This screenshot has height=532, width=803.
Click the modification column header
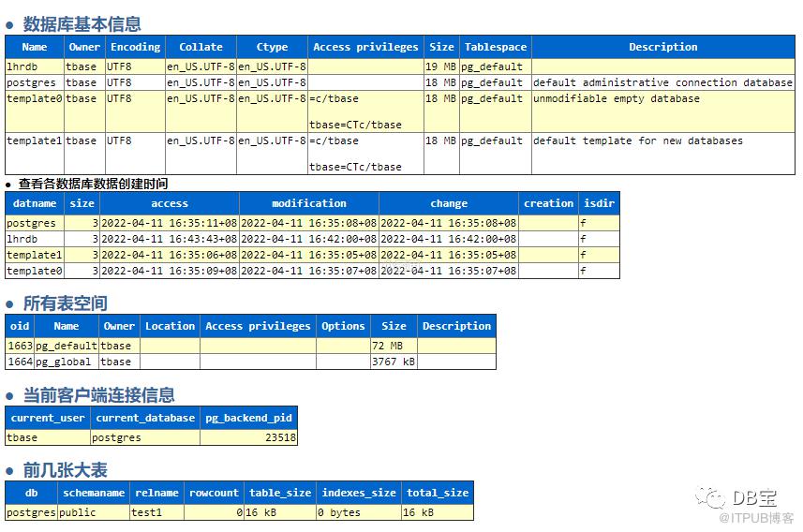[x=308, y=203]
